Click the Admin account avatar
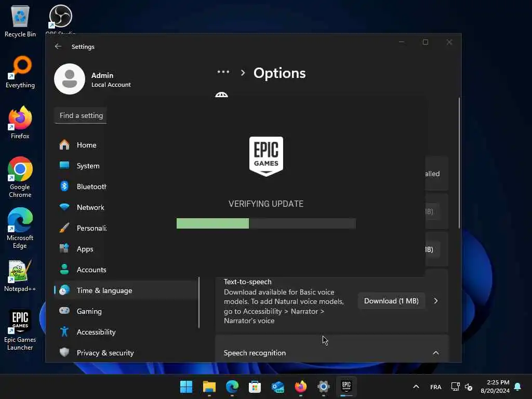The image size is (532, 399). 70,79
